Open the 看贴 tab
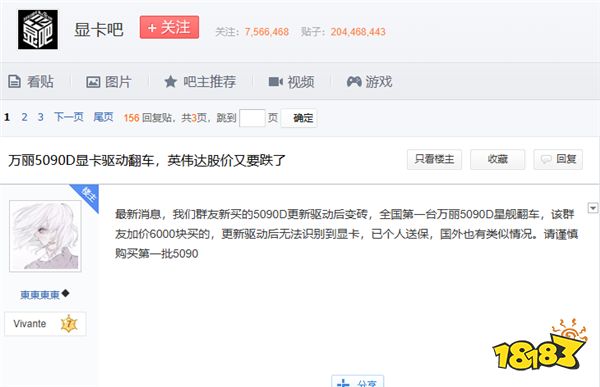 coord(31,82)
